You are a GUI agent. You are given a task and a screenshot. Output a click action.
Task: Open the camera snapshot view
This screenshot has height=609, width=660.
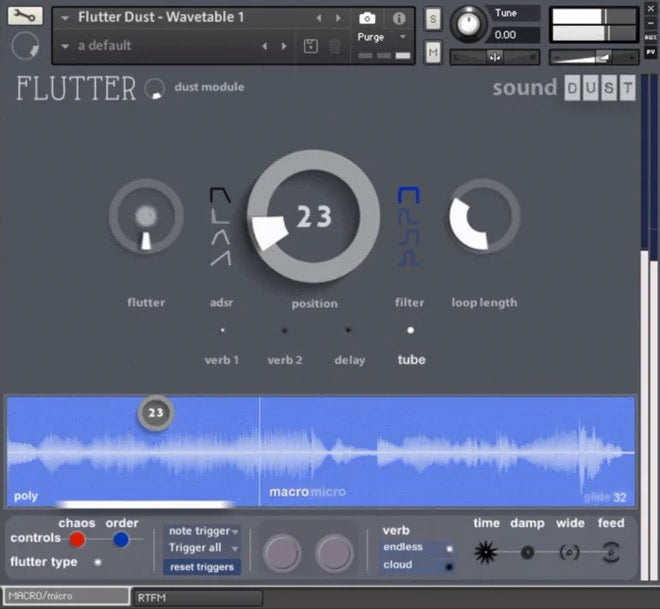[x=367, y=18]
